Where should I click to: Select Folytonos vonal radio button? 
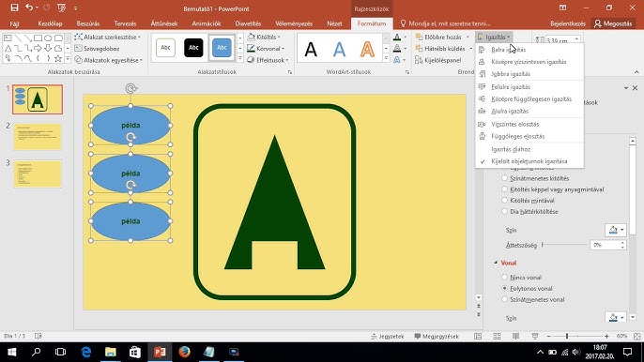pos(505,289)
